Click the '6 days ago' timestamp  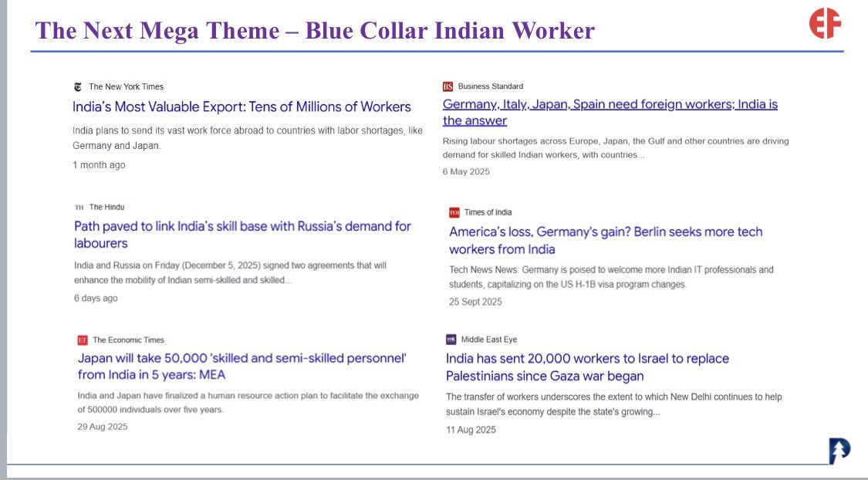[x=96, y=298]
